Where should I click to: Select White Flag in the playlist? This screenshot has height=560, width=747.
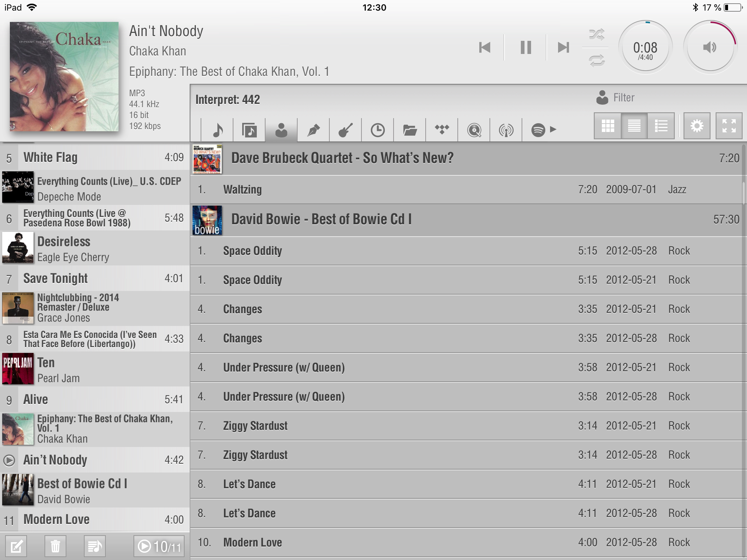coord(95,157)
